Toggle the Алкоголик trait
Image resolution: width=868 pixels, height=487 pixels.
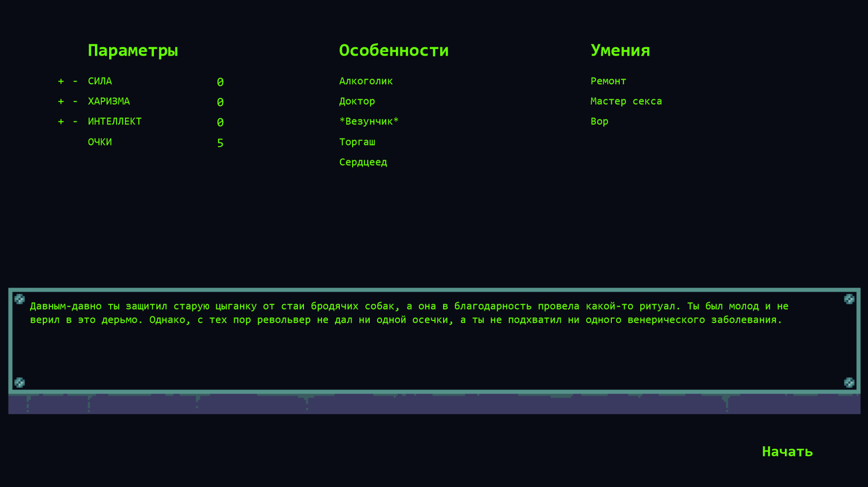tap(366, 81)
